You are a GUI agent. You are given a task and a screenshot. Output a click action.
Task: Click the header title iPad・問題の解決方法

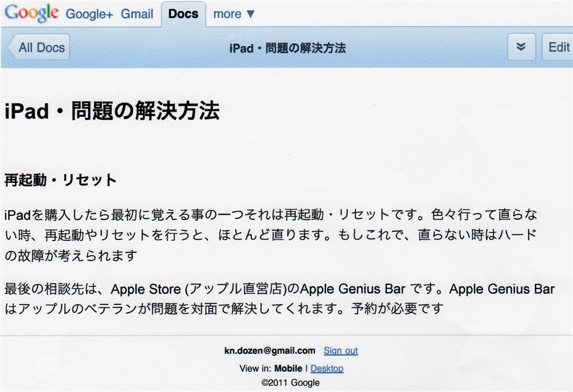click(x=288, y=48)
